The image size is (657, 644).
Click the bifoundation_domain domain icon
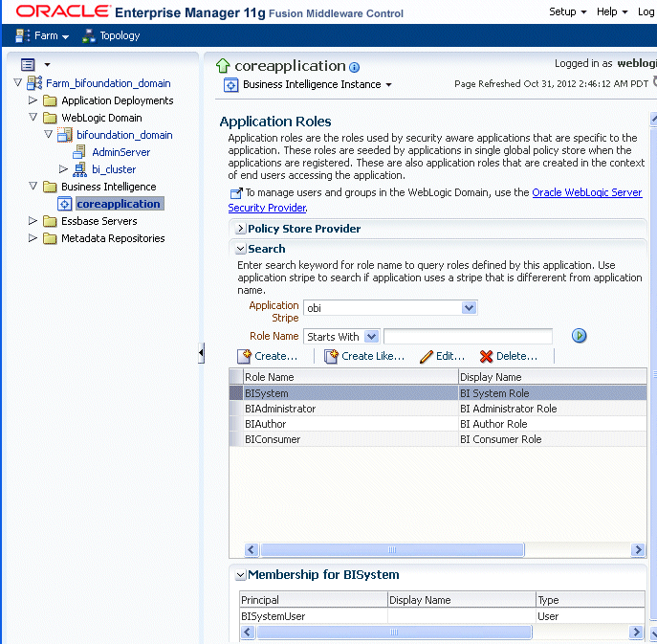tap(65, 135)
